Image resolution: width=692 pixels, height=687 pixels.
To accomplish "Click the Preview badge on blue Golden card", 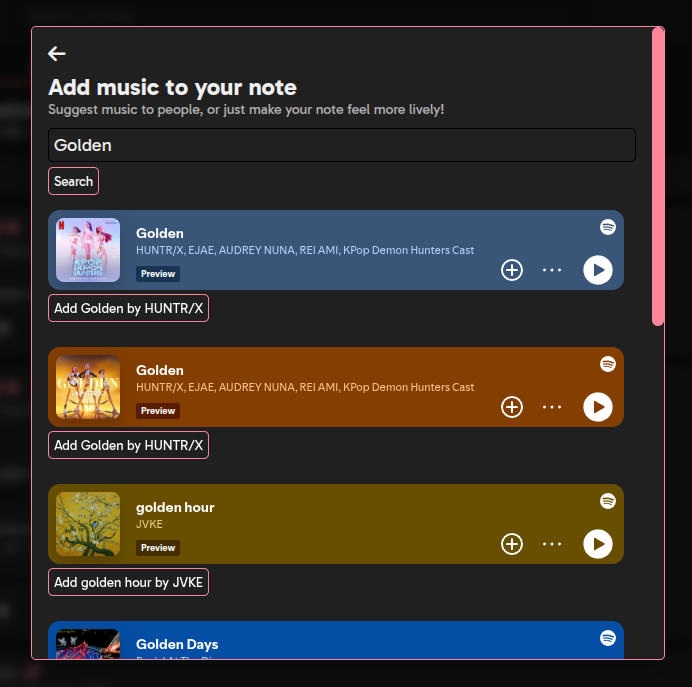I will point(158,274).
